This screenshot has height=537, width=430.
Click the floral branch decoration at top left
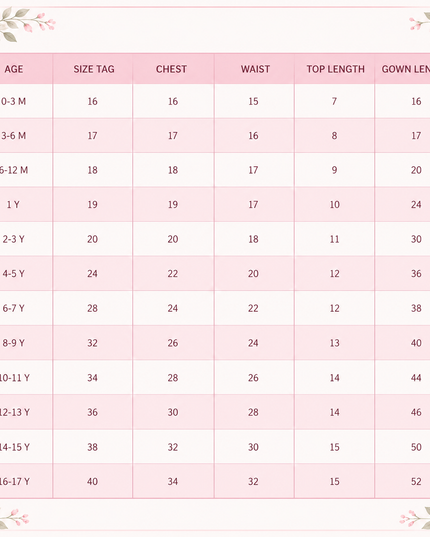tap(27, 23)
